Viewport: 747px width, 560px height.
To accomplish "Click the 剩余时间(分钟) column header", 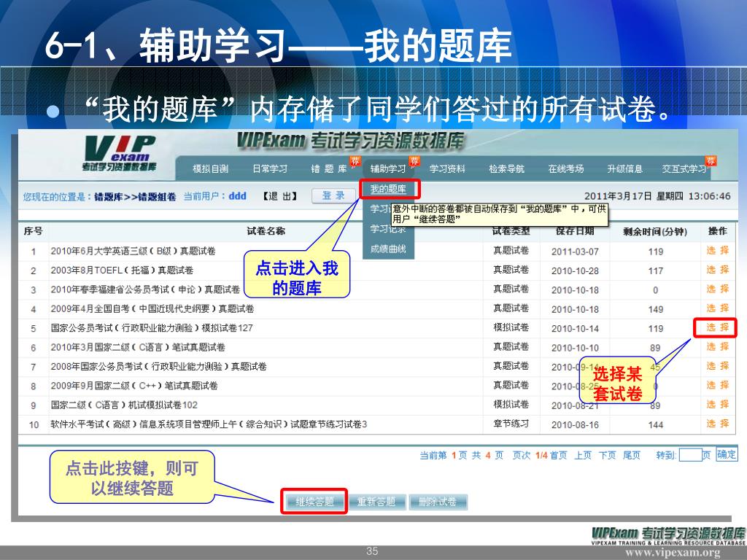I will (655, 232).
